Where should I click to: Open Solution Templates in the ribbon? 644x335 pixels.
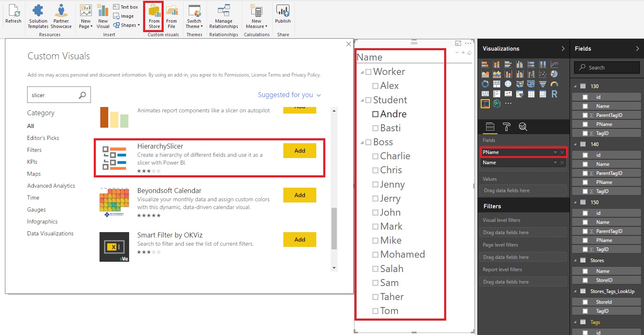pyautogui.click(x=38, y=16)
